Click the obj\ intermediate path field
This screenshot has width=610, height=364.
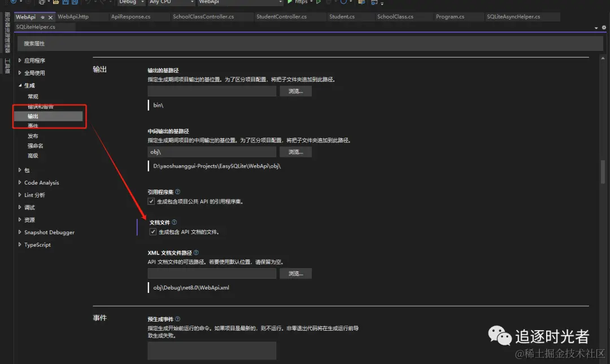pos(212,152)
